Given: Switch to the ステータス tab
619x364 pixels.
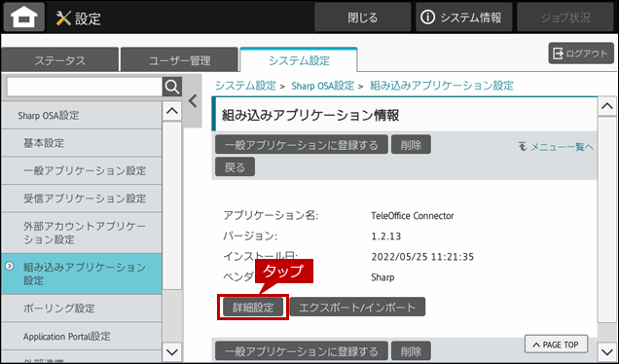Looking at the screenshot, I should pos(60,60).
